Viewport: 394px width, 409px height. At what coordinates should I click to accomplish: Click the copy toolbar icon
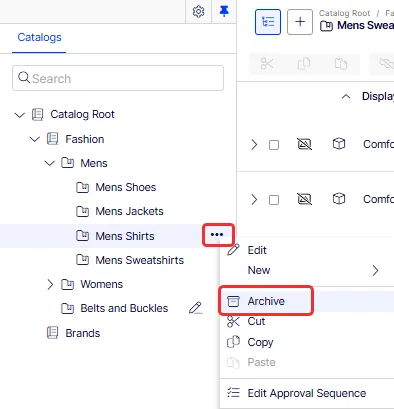click(x=304, y=63)
